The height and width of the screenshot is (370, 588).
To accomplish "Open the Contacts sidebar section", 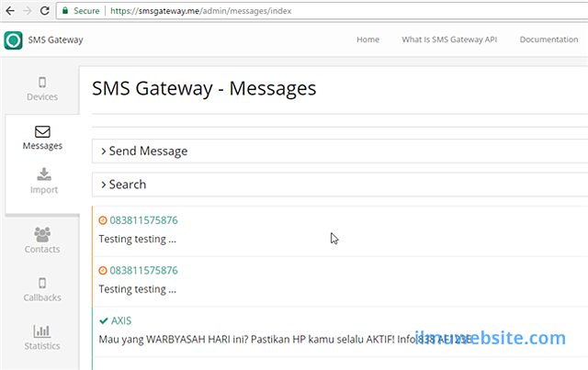I will (42, 241).
